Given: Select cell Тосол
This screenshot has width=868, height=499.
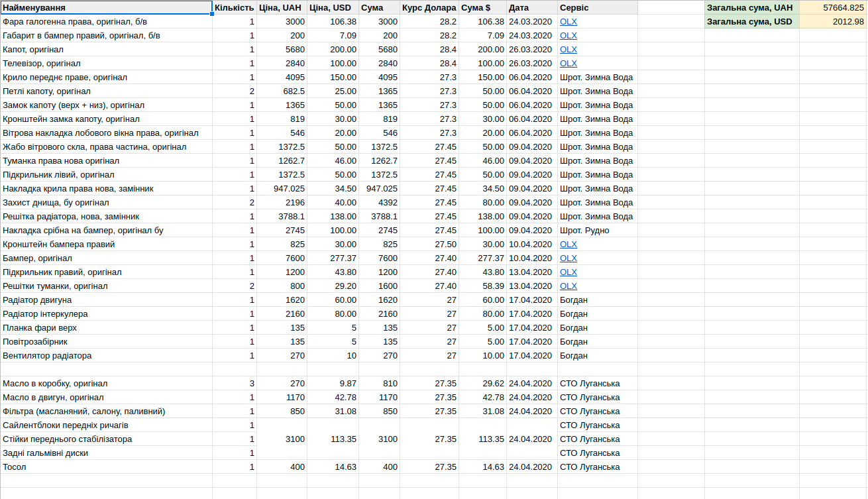Looking at the screenshot, I should click(106, 467).
